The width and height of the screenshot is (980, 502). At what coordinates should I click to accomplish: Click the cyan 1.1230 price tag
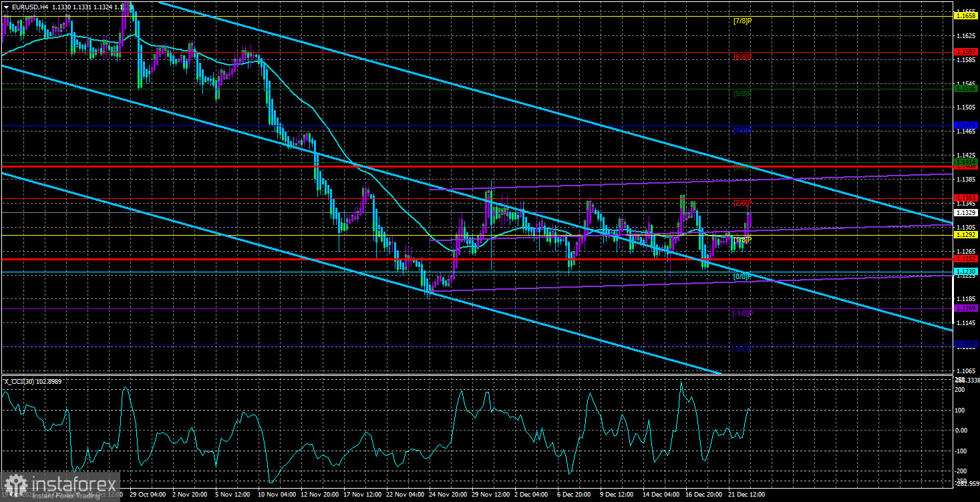966,272
